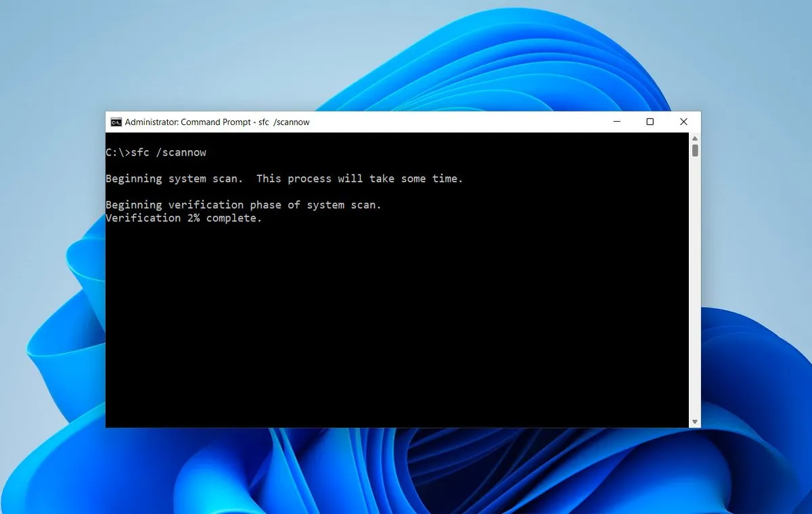Click the blue desktop wallpaper below the window
The width and height of the screenshot is (812, 514).
point(406,473)
